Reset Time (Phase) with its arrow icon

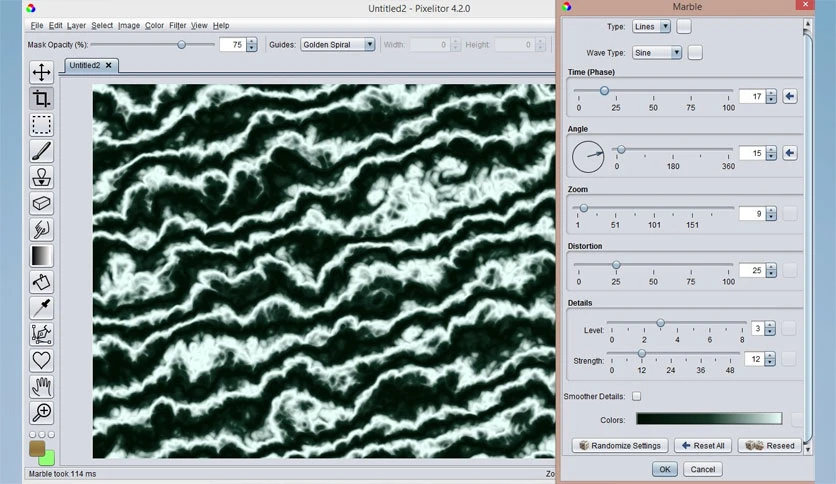[790, 96]
